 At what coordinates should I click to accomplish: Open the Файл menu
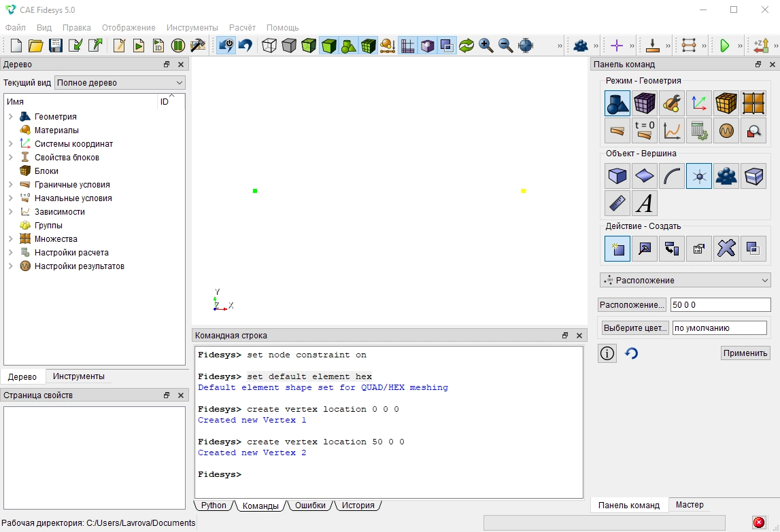pyautogui.click(x=16, y=27)
